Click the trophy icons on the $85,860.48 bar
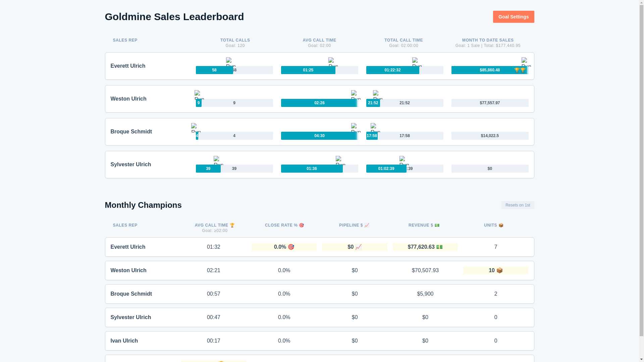 (520, 70)
